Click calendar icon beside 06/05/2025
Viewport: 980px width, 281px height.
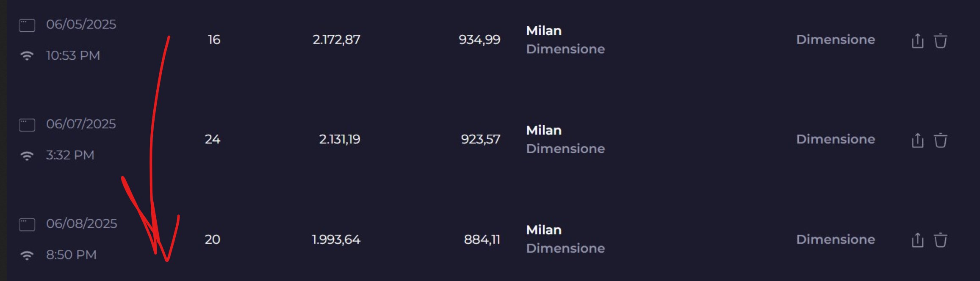point(27,25)
